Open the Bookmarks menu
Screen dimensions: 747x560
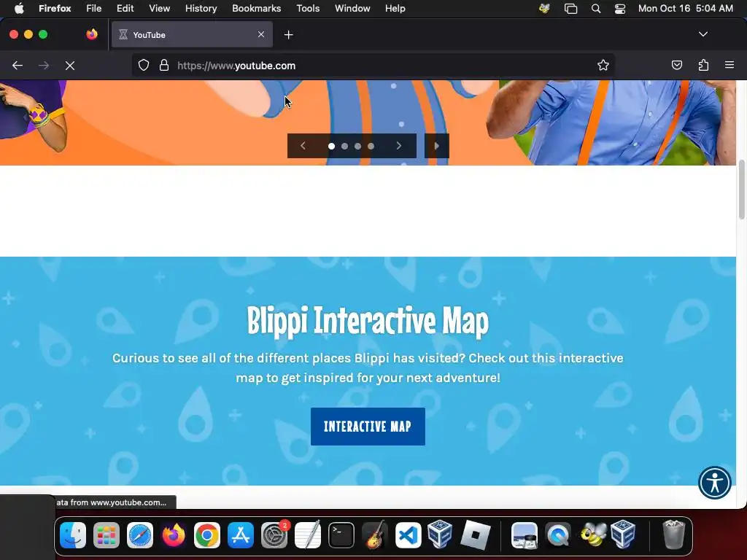click(256, 9)
